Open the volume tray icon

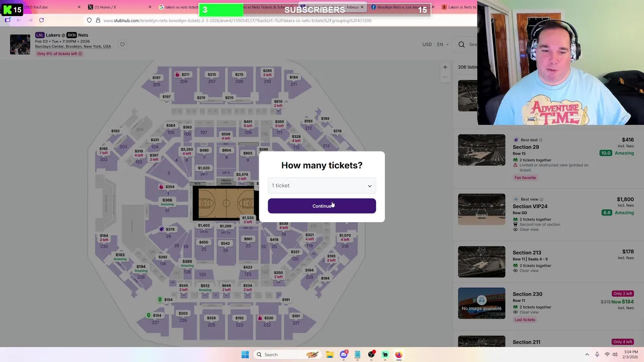coord(615,354)
